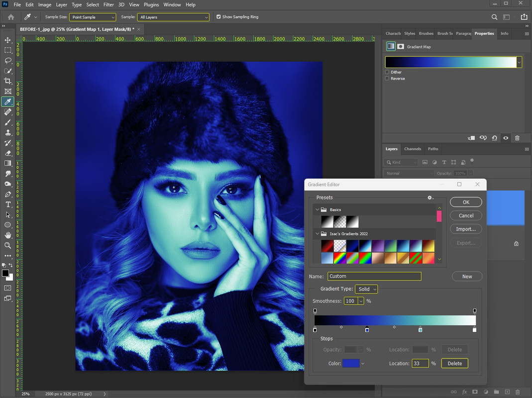Viewport: 532px width, 398px height.
Task: Open the Image menu
Action: (44, 5)
